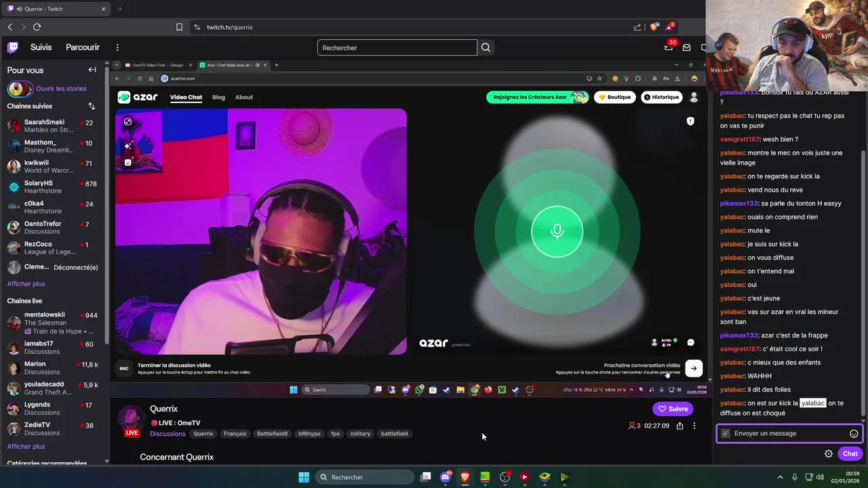The image size is (868, 488).
Task: Open Discord from the taskbar
Action: click(x=446, y=477)
